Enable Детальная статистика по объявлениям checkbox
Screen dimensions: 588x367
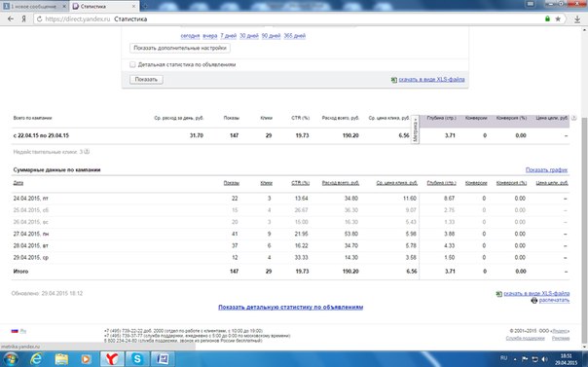132,64
